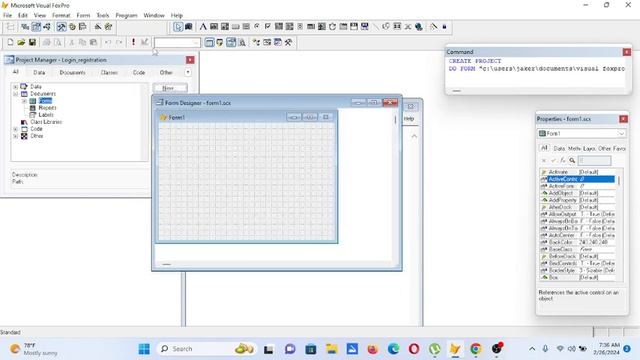Image resolution: width=640 pixels, height=360 pixels.
Task: Switch to Classes tab in Project Manager
Action: [109, 72]
